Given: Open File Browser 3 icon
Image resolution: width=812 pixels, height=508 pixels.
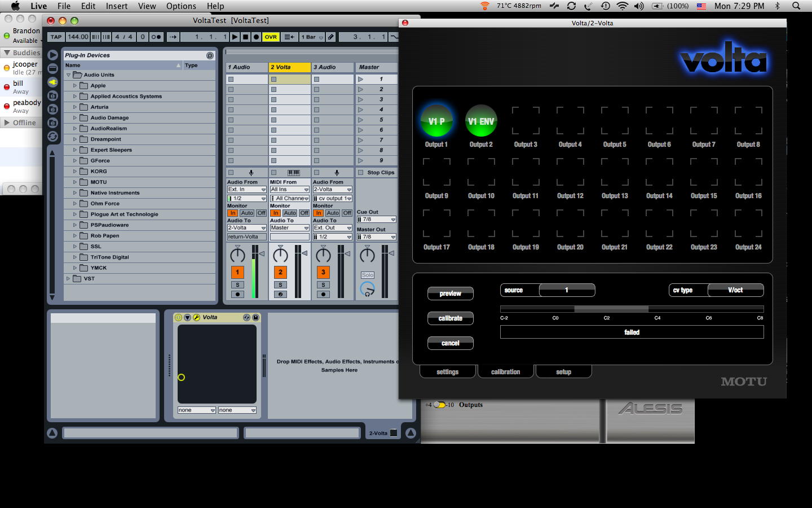Looking at the screenshot, I should (52, 123).
